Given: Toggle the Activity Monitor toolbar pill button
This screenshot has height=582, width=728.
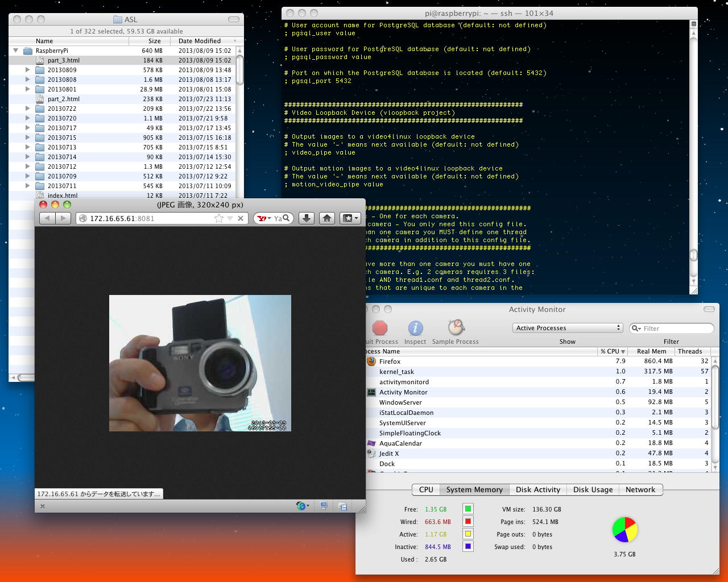Looking at the screenshot, I should click(x=709, y=309).
